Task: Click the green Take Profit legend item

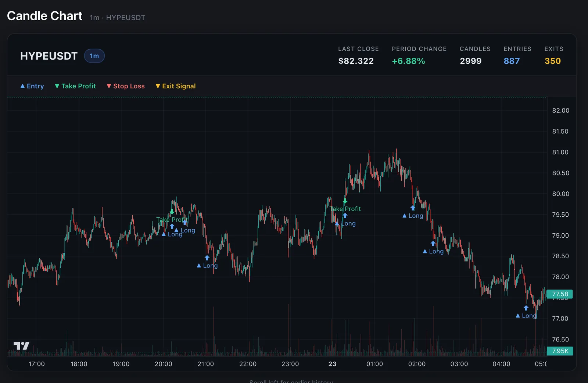Action: point(75,86)
